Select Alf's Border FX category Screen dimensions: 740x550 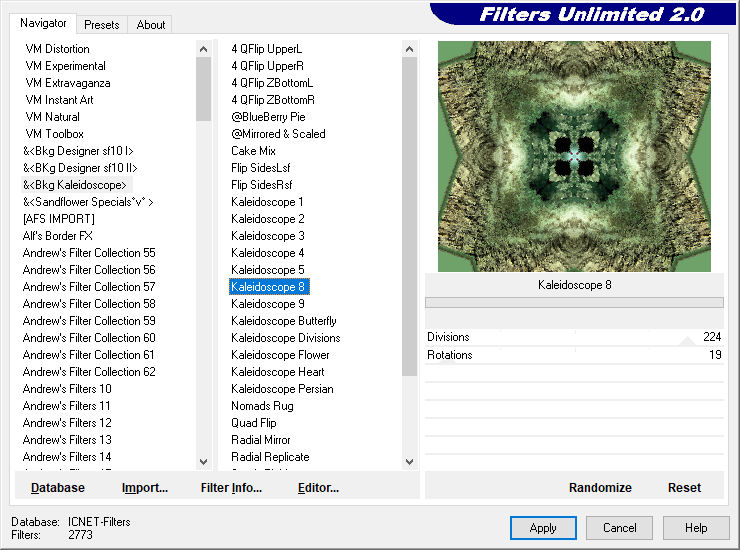(x=58, y=236)
